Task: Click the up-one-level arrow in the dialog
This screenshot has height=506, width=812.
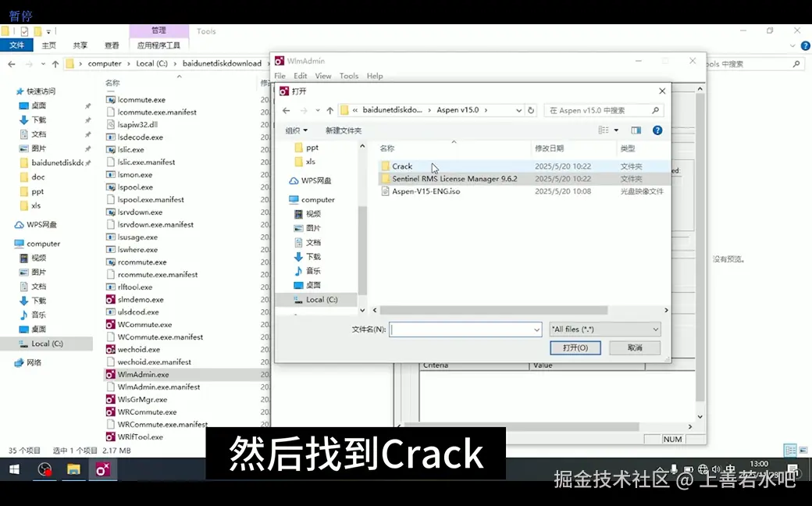Action: tap(329, 110)
